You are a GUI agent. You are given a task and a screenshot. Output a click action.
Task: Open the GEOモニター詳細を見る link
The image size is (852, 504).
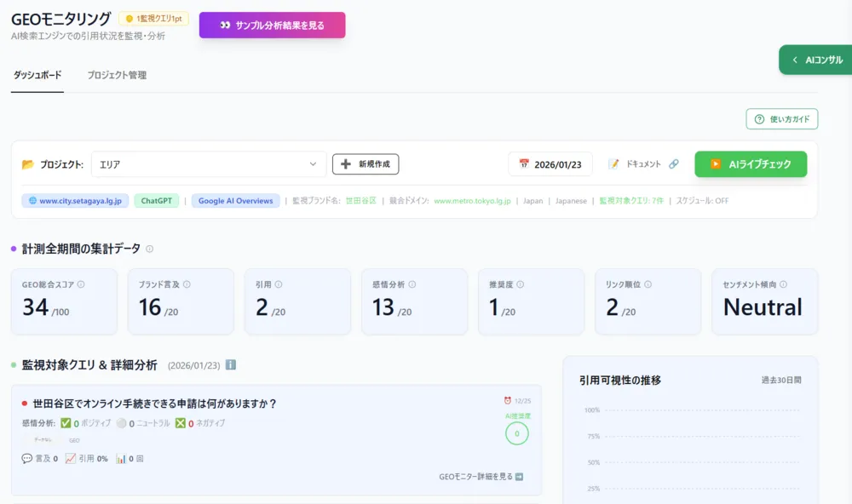click(481, 477)
